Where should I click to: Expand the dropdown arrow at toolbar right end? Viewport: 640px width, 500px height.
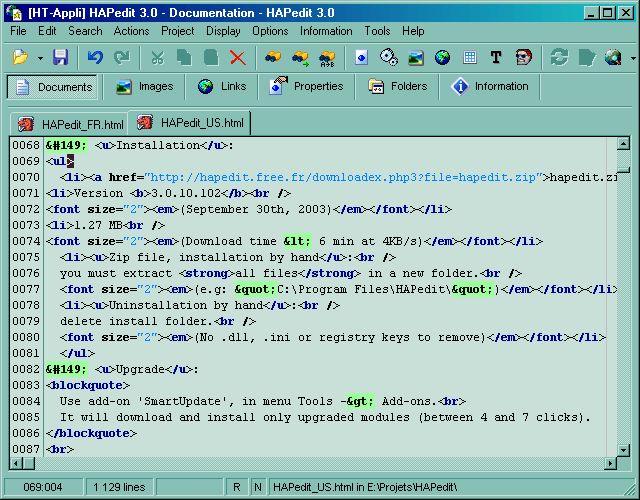(x=633, y=58)
